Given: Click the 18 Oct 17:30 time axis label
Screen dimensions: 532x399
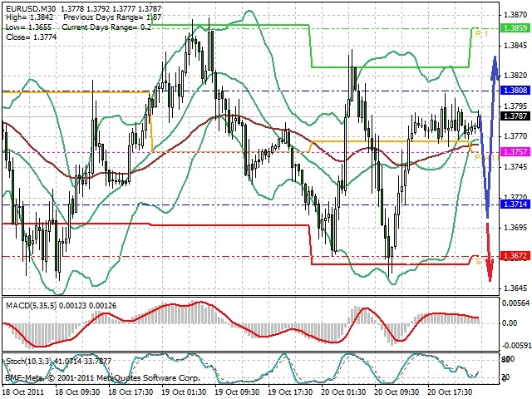Looking at the screenshot, I should [131, 392].
